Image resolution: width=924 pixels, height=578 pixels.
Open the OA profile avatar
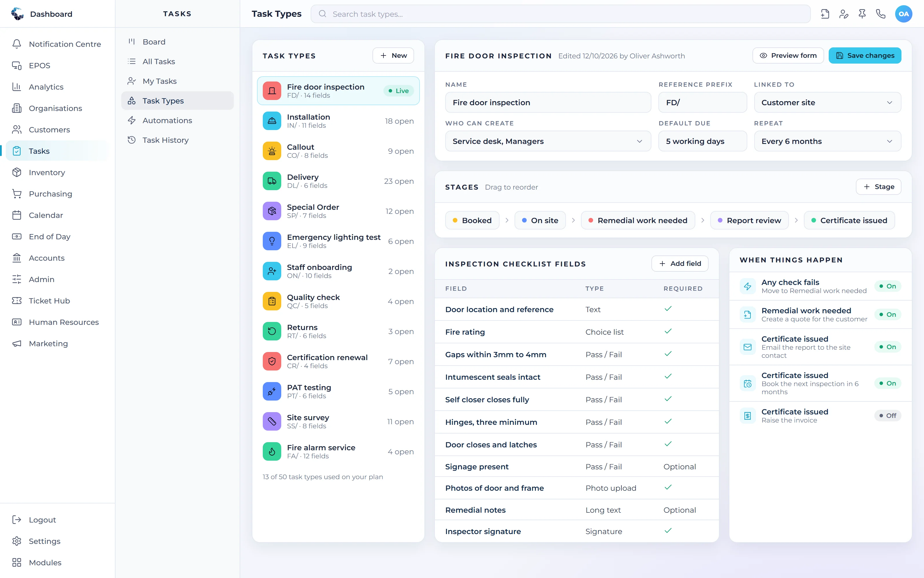pos(903,14)
